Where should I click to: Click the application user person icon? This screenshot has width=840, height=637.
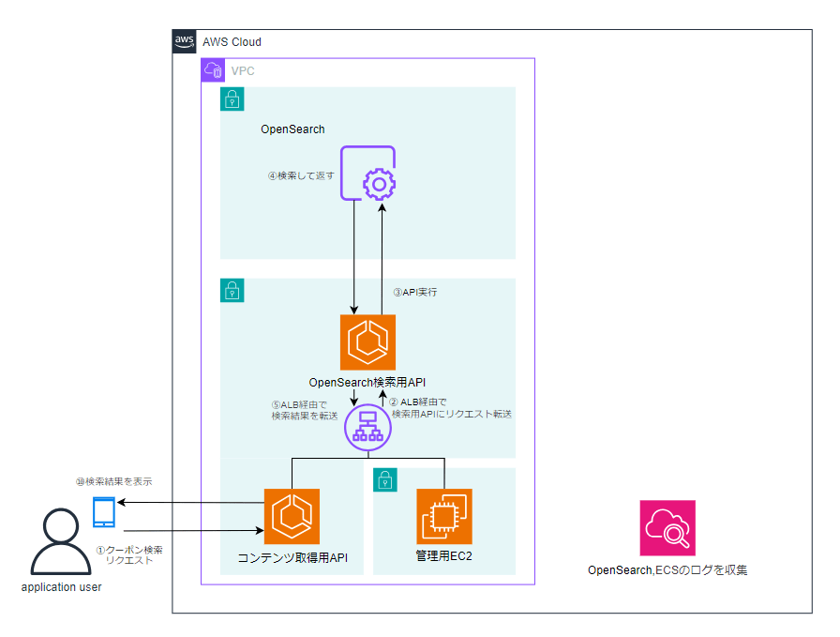coord(61,541)
